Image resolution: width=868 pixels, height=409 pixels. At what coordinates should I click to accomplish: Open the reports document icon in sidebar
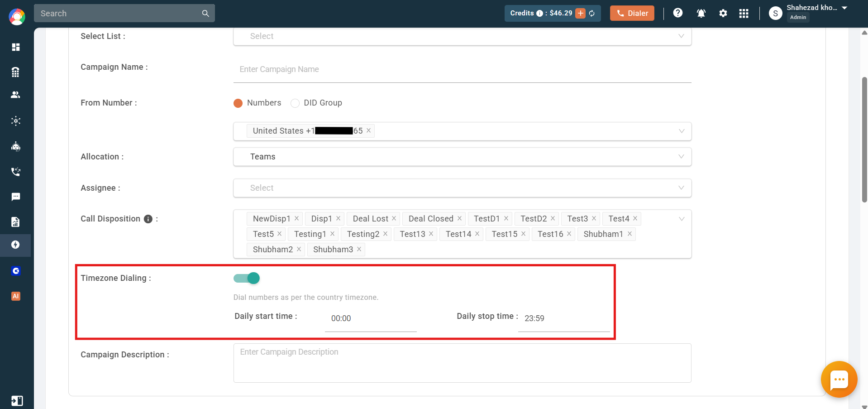tap(16, 221)
